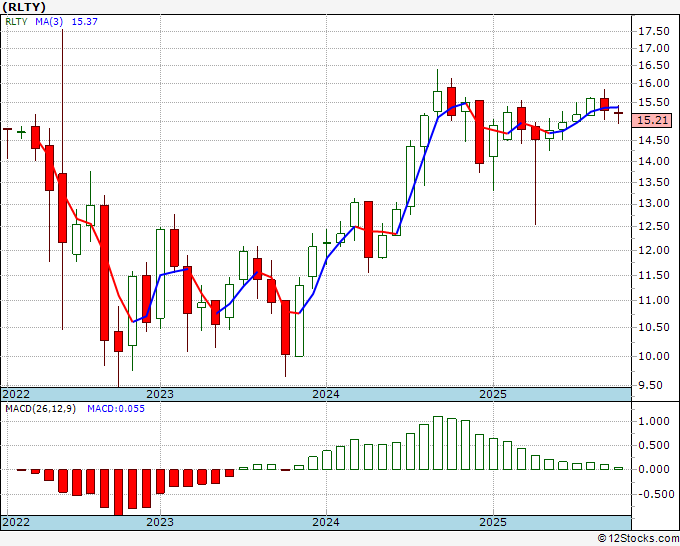The image size is (680, 546).
Task: Click the 1.000 MACD axis label
Action: [x=654, y=422]
